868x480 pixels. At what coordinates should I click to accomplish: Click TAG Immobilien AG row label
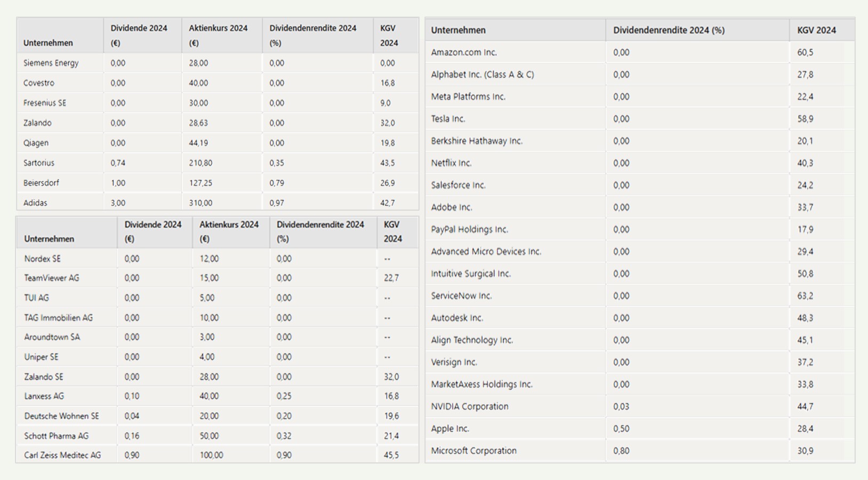(x=58, y=317)
